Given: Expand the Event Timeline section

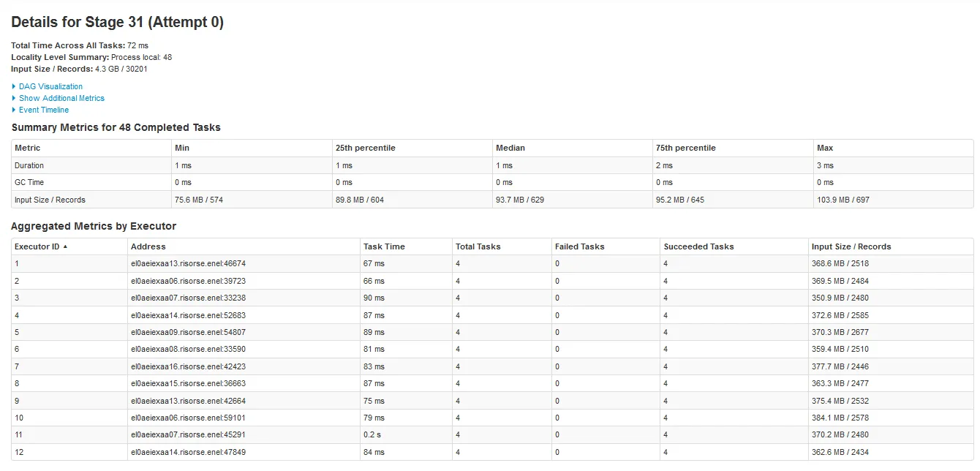Looking at the screenshot, I should [44, 110].
